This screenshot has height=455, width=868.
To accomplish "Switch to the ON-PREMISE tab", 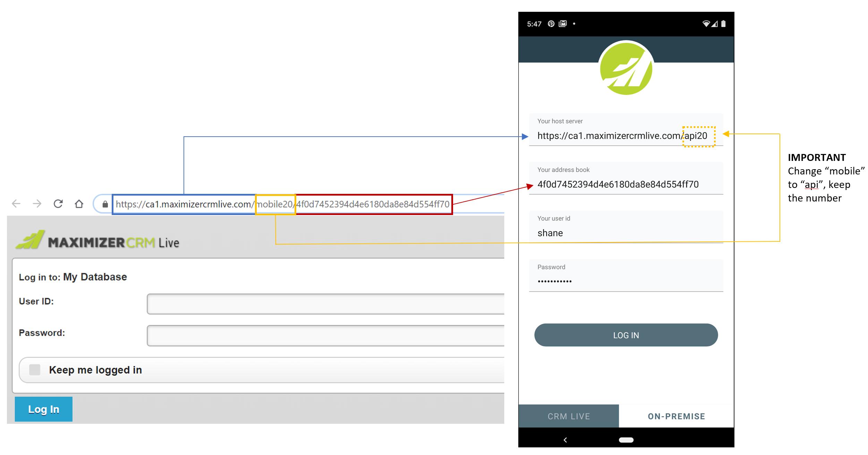I will [x=676, y=416].
